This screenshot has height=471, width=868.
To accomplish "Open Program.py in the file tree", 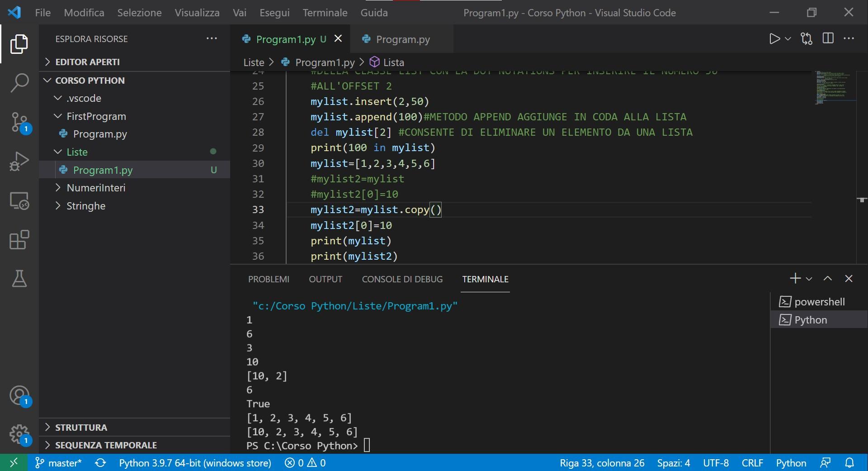I will pyautogui.click(x=135, y=134).
